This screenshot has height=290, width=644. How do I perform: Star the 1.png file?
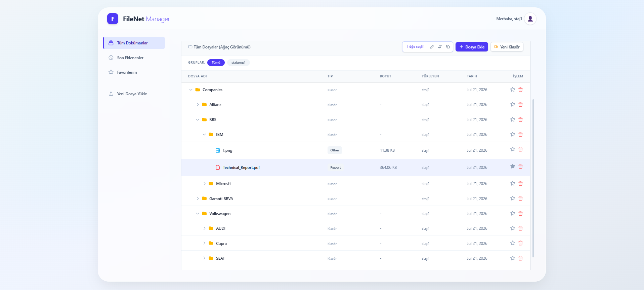click(513, 149)
